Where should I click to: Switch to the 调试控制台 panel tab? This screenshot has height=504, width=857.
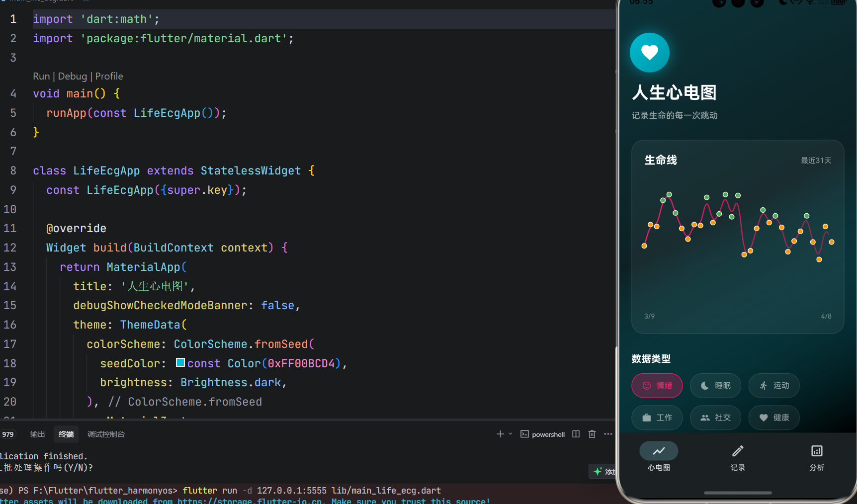click(x=106, y=434)
